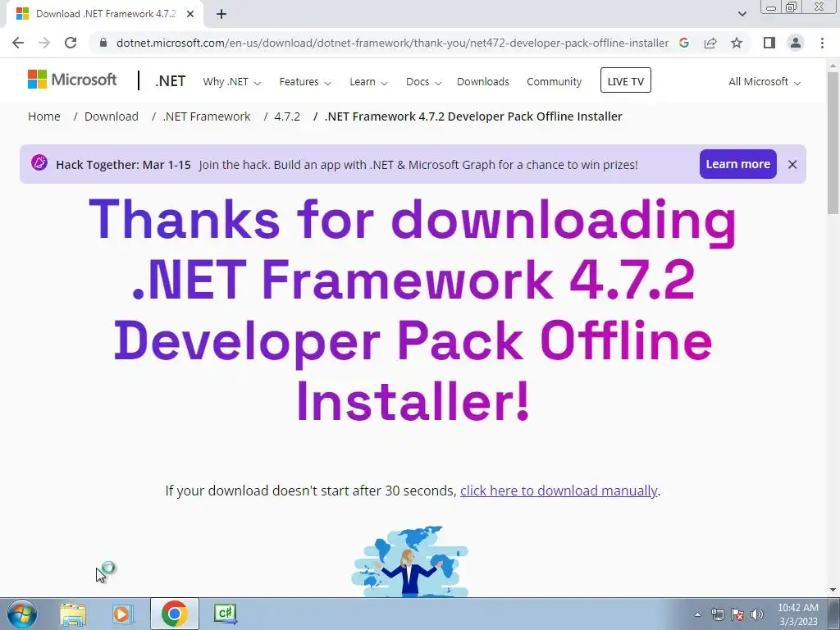This screenshot has height=630, width=840.
Task: Click the .NET brand link
Action: click(x=171, y=81)
